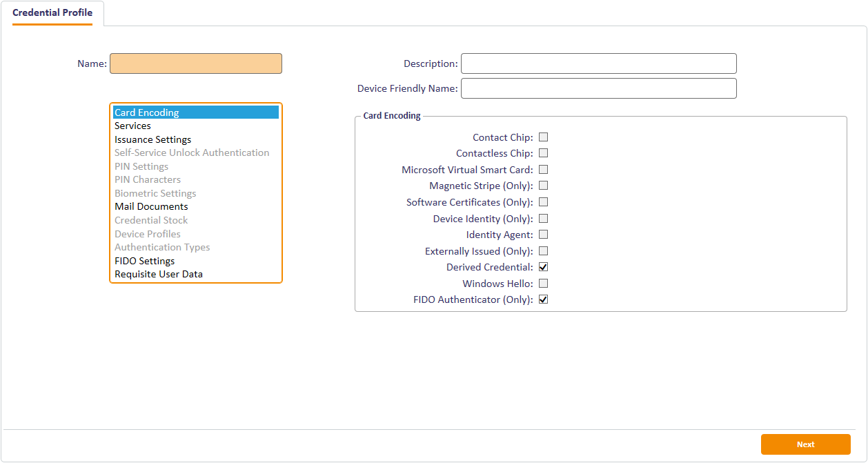Screen dimensions: 868x463
Task: Check the Contact Chip checkbox
Action: (x=543, y=137)
